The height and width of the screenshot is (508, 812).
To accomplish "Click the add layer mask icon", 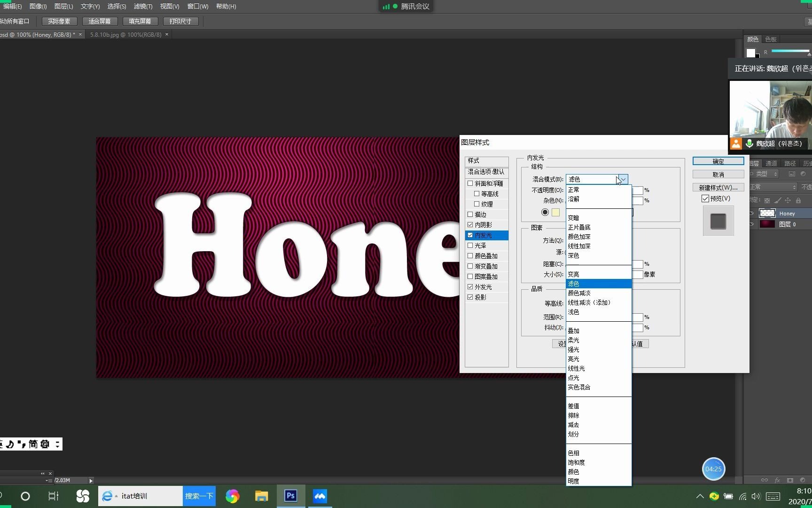I will [790, 480].
